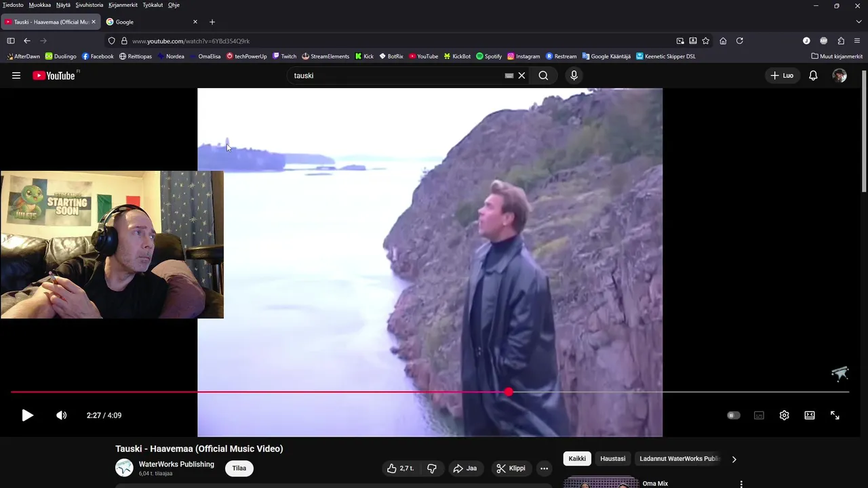Run the search with the magnifier button
Image resolution: width=868 pixels, height=488 pixels.
pyautogui.click(x=543, y=76)
